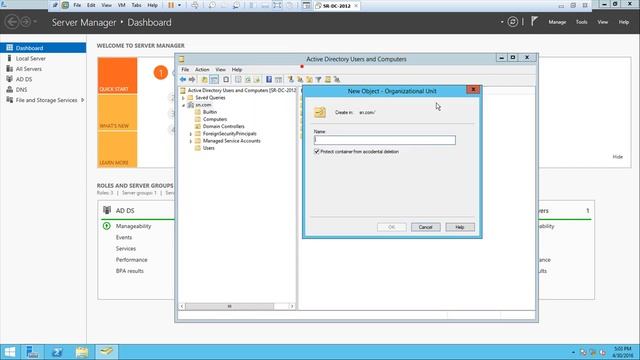Click Cancel in New Object dialog
This screenshot has width=640, height=360.
click(x=425, y=227)
